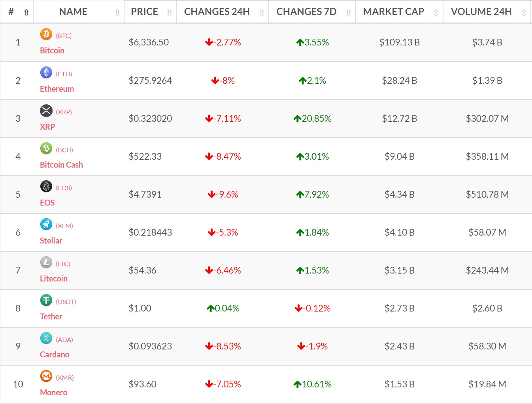Click Bitcoin price $6,336.50
Screen dimensions: 532x404
tap(149, 42)
